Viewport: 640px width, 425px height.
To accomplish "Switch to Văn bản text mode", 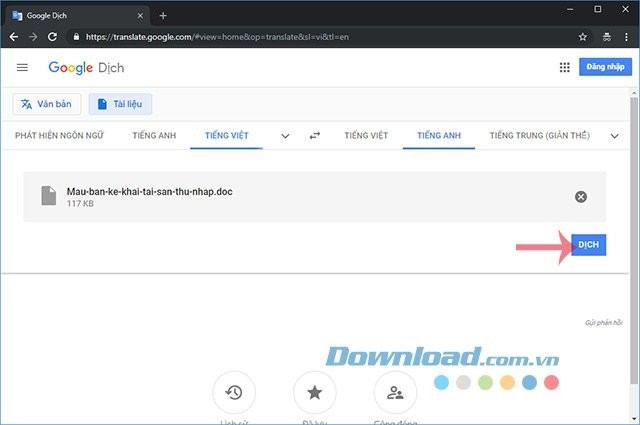I will pyautogui.click(x=47, y=104).
